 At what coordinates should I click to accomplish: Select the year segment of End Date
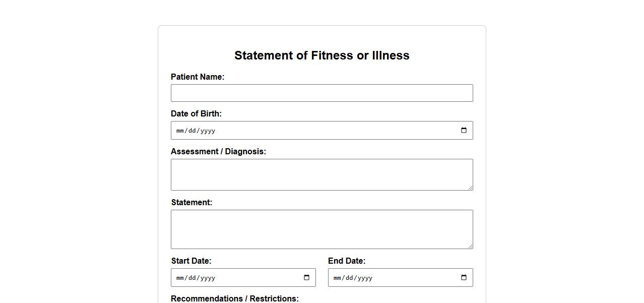point(364,278)
